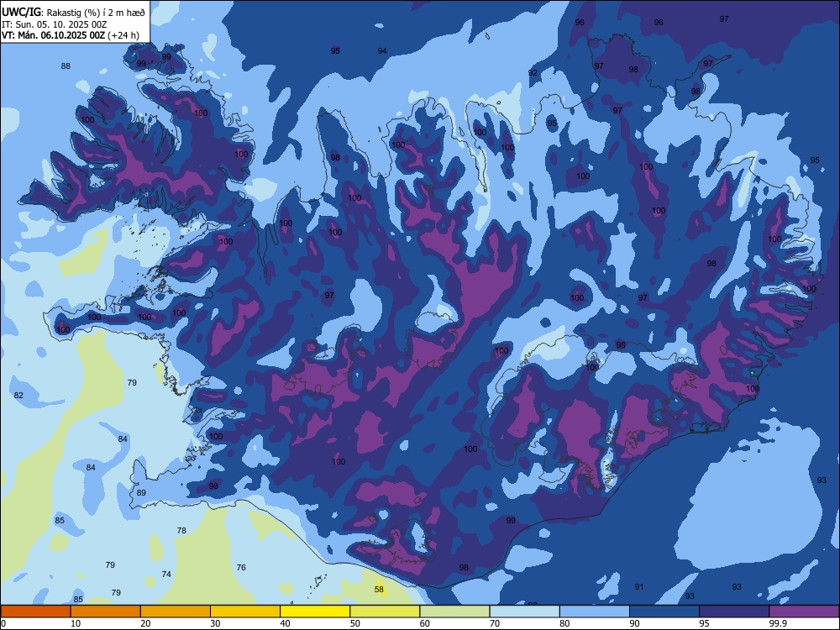This screenshot has height=630, width=840.
Task: Select the purple legend swatch above 99.9
Action: (x=804, y=612)
